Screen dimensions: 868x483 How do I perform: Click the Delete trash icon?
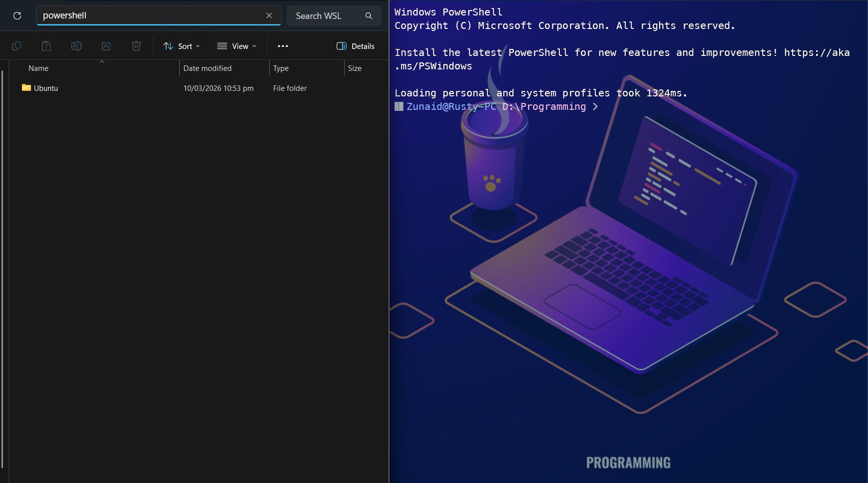(x=136, y=46)
